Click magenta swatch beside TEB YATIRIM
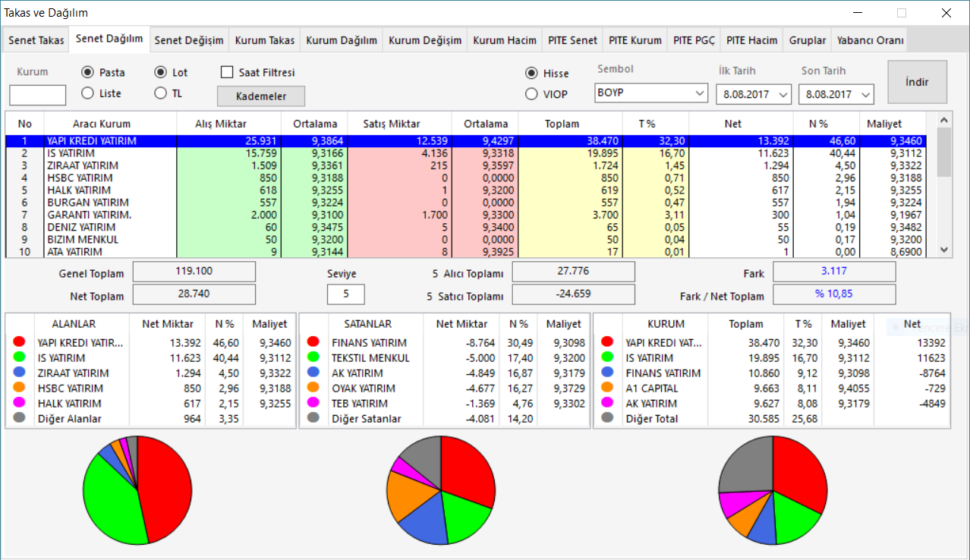The image size is (970, 560). (x=313, y=404)
